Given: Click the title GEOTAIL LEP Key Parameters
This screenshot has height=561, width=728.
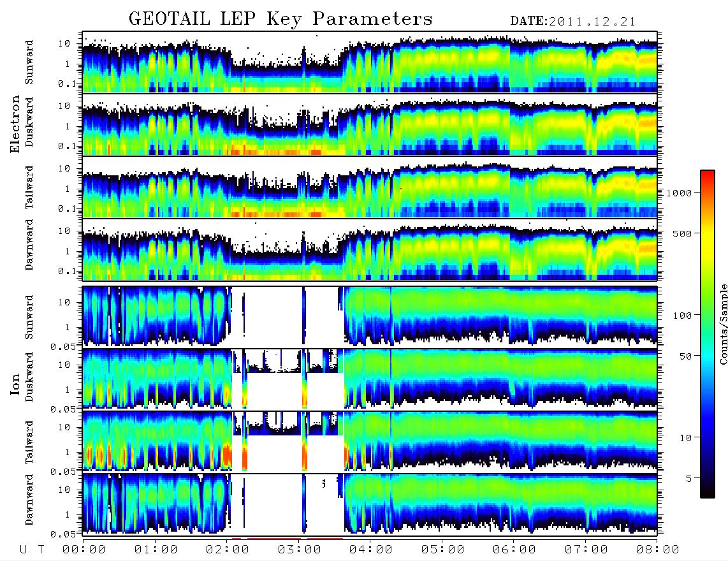Looking at the screenshot, I should [x=280, y=19].
